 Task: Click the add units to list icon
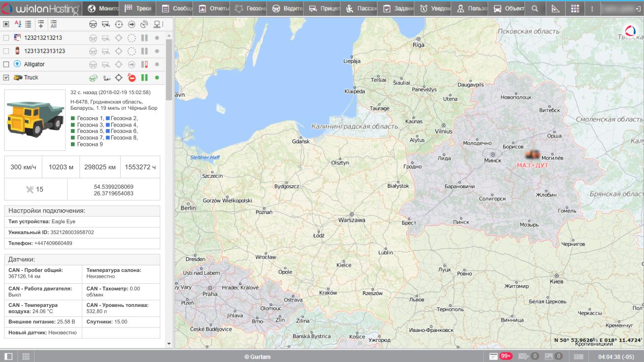41,24
